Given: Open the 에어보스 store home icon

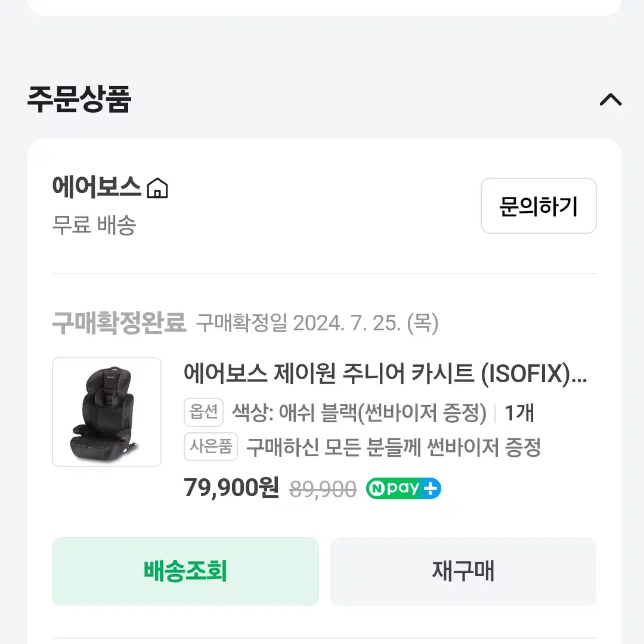Looking at the screenshot, I should [157, 188].
